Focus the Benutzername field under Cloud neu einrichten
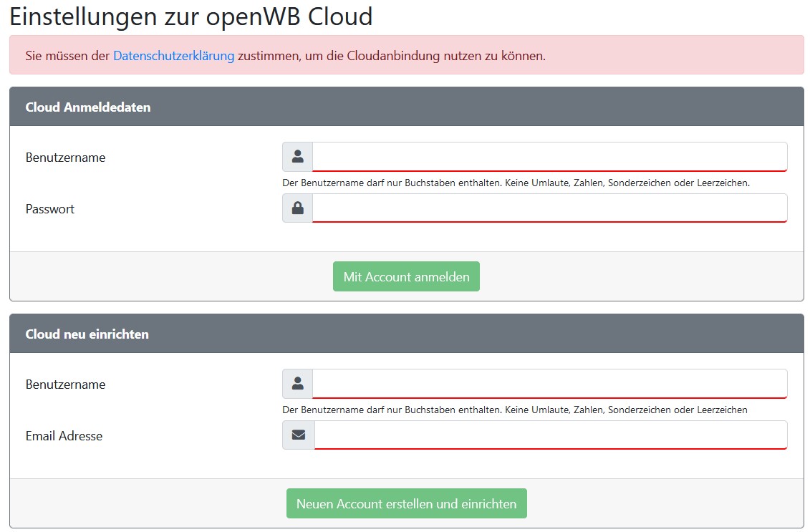810x532 pixels. (x=549, y=383)
